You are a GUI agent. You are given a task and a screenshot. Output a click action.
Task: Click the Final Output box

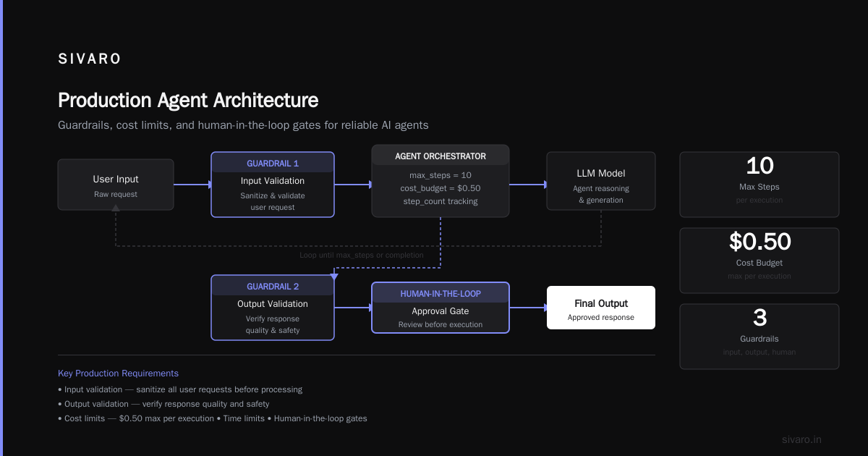tap(601, 308)
